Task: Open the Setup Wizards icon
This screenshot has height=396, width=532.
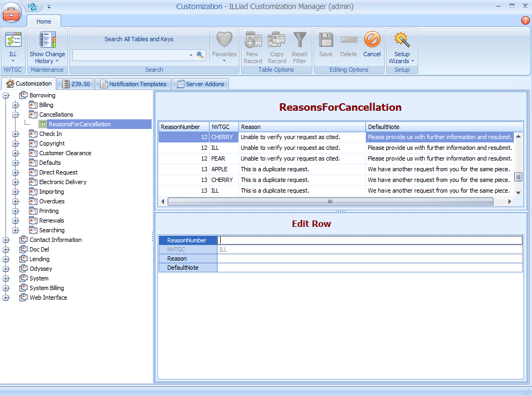Action: click(x=401, y=47)
